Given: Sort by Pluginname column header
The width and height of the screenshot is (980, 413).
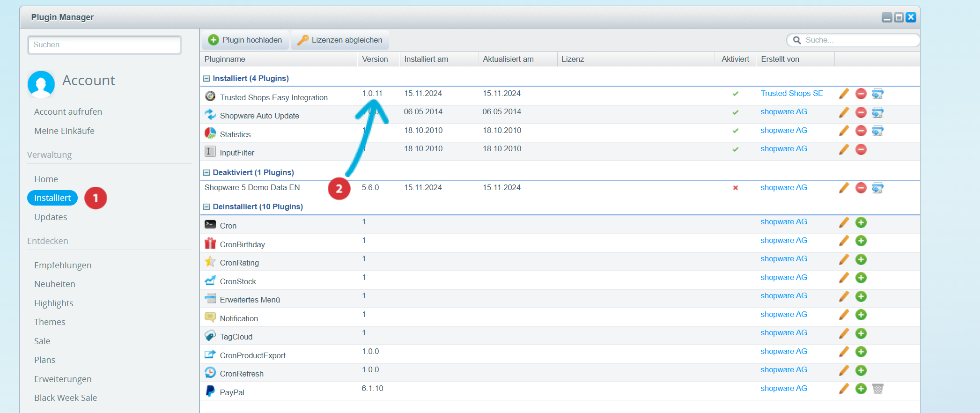Looking at the screenshot, I should (279, 59).
